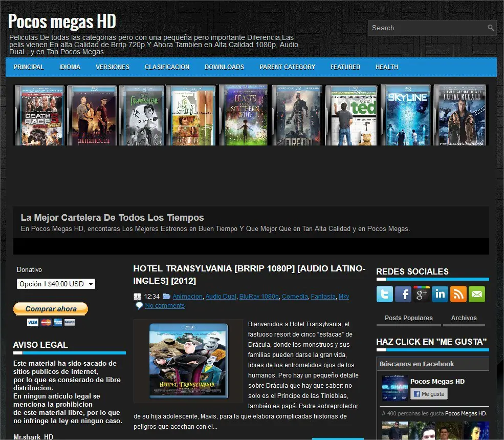Open the Mkv category link
The width and height of the screenshot is (504, 440).
pos(344,297)
